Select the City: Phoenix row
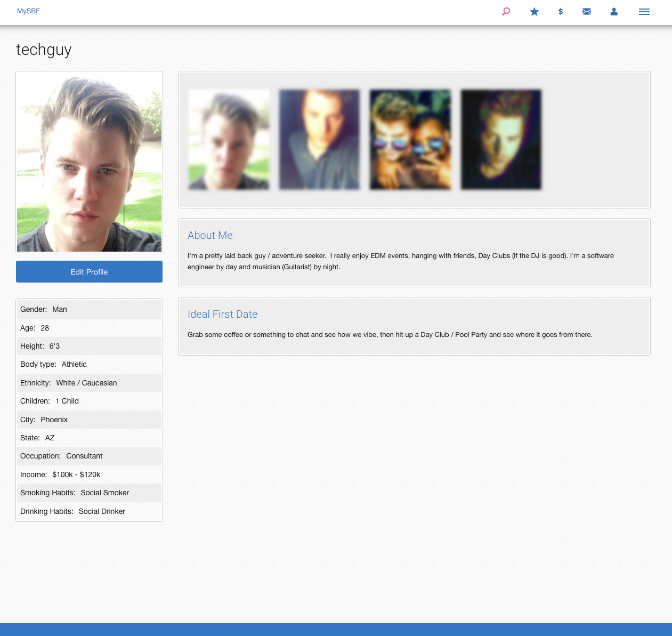The image size is (672, 636). point(89,420)
